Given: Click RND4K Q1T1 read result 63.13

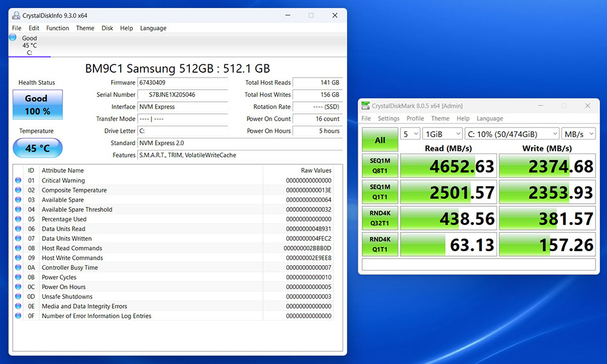Looking at the screenshot, I should pos(449,244).
